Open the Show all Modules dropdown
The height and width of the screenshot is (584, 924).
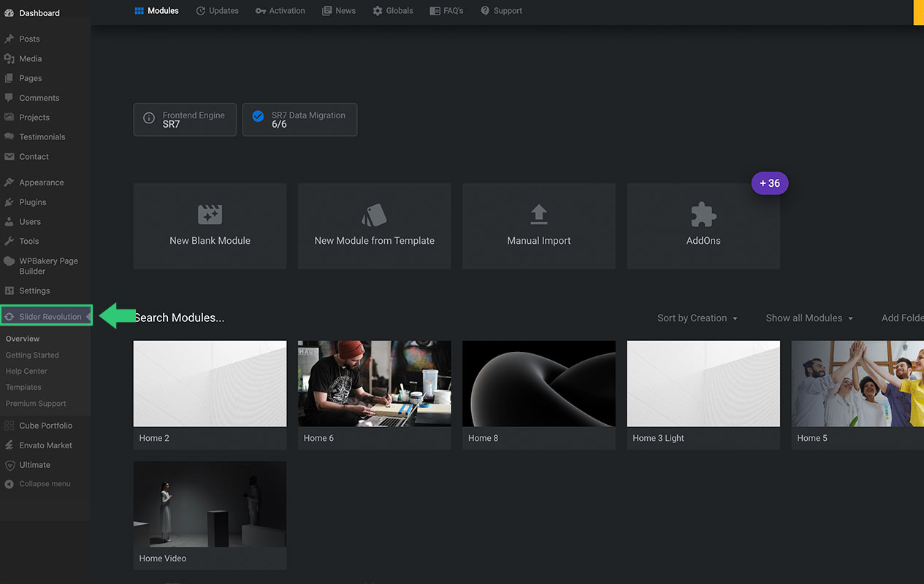coord(809,318)
